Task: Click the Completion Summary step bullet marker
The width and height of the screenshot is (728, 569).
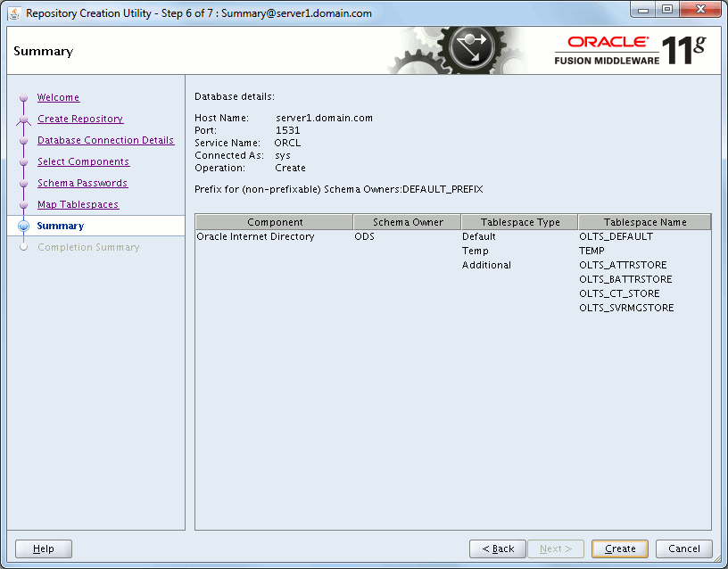Action: (x=24, y=247)
